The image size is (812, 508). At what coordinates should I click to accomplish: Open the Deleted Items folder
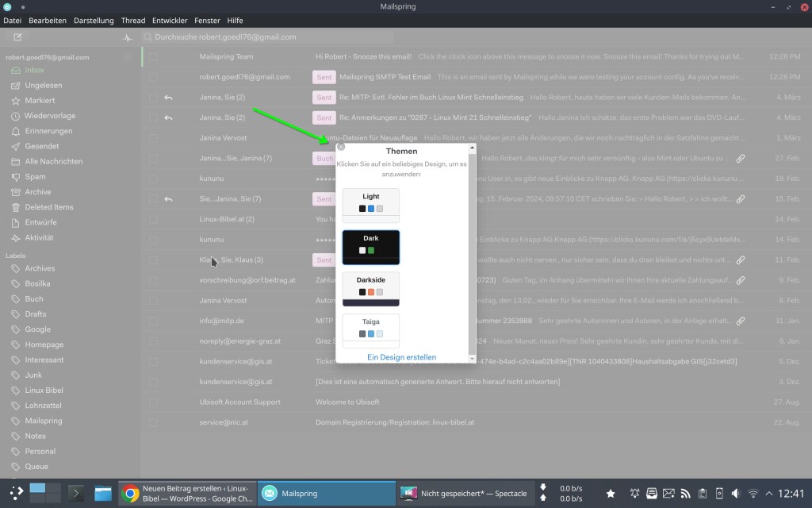pos(49,207)
